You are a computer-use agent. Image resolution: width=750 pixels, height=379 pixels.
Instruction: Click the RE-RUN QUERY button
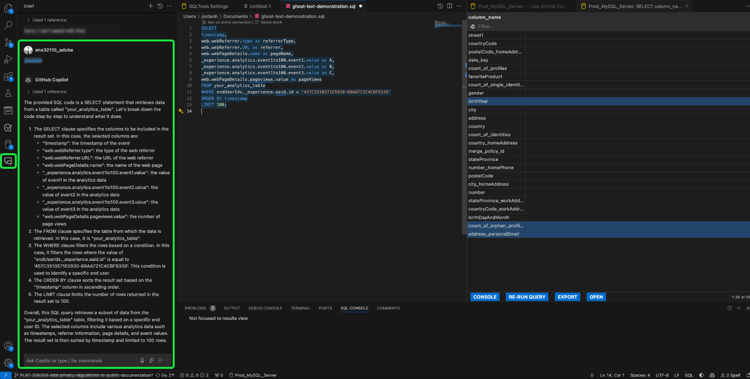(527, 297)
